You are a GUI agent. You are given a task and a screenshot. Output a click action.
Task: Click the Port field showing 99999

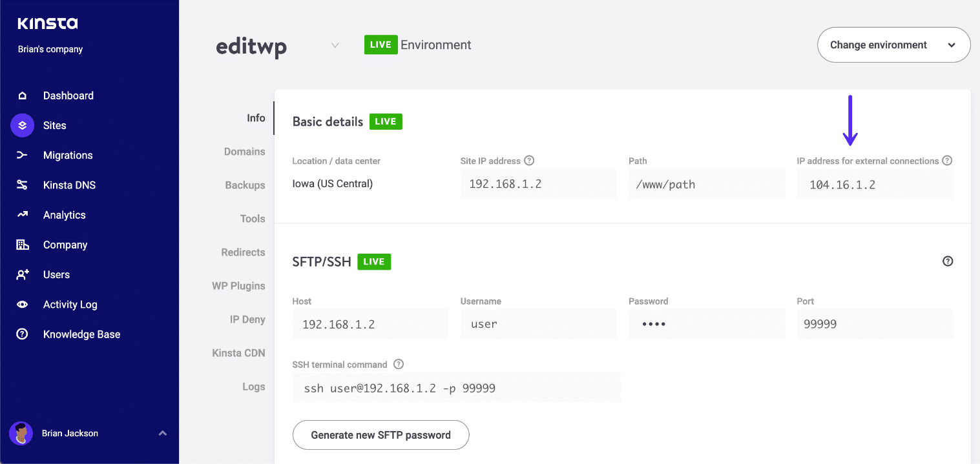[875, 324]
